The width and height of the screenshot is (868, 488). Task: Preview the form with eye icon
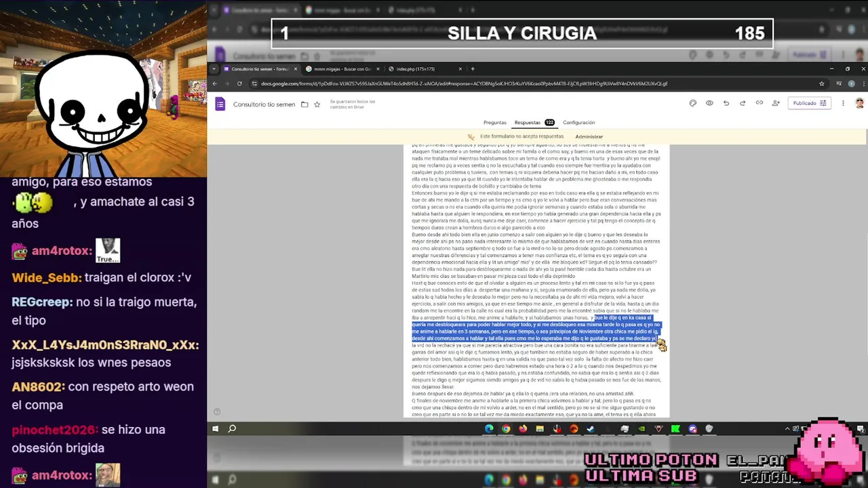pos(709,103)
